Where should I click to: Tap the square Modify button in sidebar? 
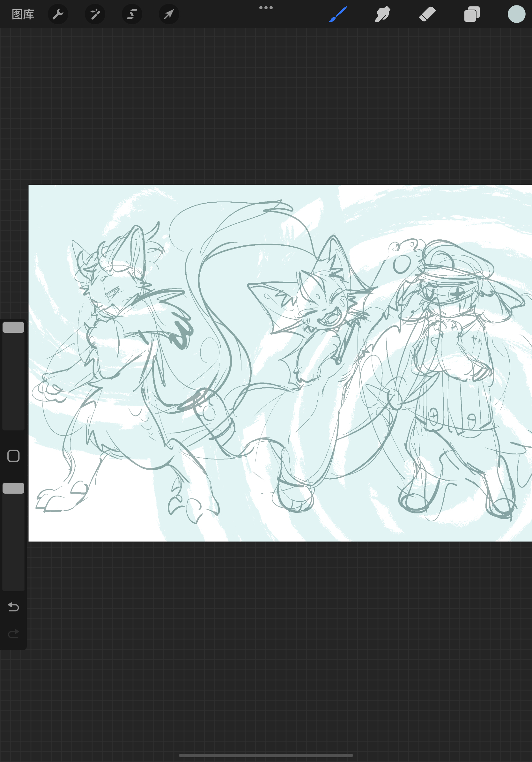13,456
